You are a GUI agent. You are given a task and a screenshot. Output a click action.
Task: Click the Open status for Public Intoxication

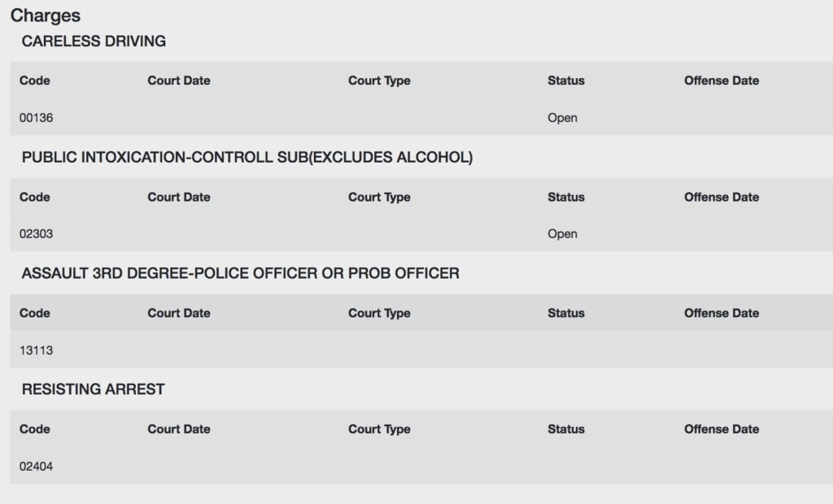562,234
